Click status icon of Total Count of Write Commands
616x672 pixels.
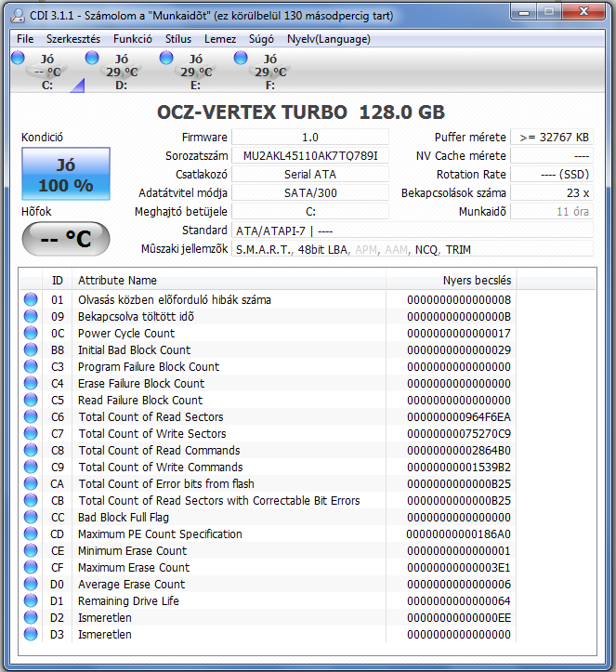(31, 467)
